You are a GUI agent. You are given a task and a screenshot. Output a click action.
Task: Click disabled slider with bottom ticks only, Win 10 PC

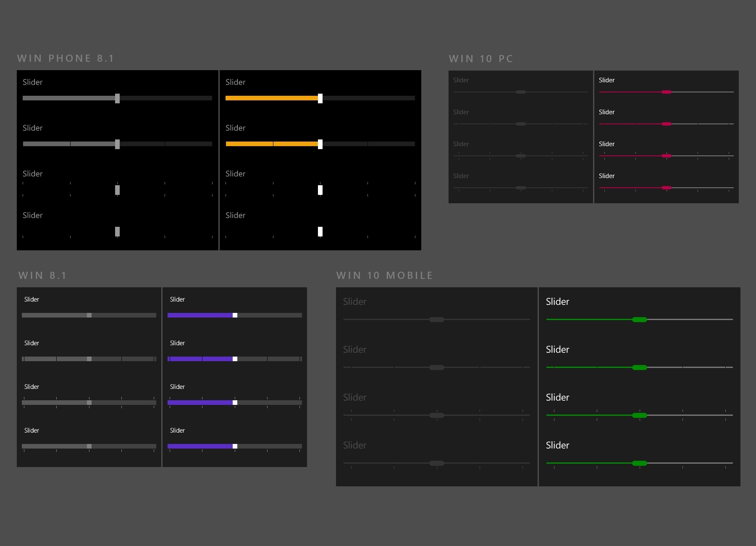tap(521, 189)
